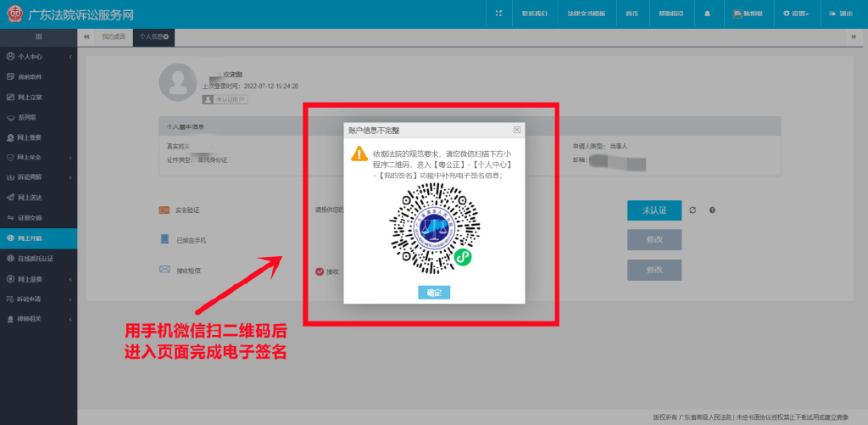Expand 个人中心 submenu chevron
Viewport: 868px width, 425px height.
point(70,57)
